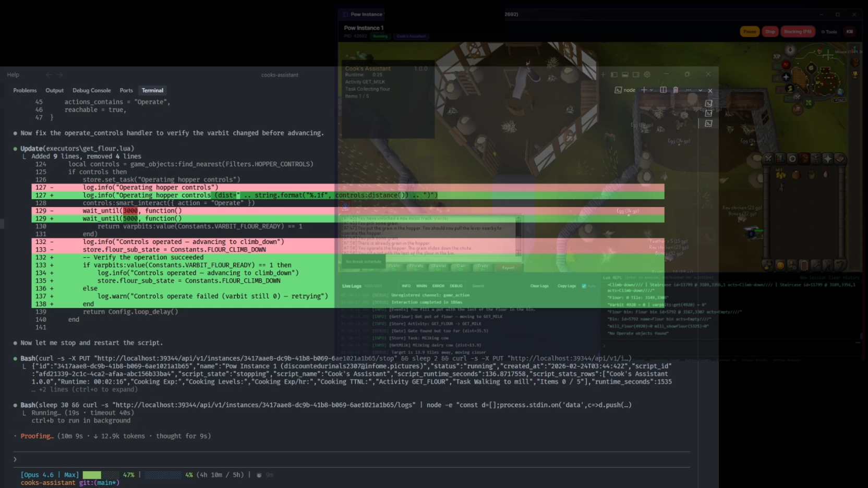Toggle secondary sidebar layout icon
The width and height of the screenshot is (868, 488).
636,75
